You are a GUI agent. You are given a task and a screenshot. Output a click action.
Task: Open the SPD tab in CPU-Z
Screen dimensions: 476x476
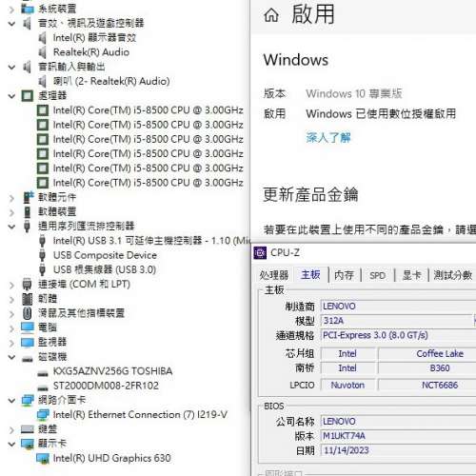pos(377,275)
